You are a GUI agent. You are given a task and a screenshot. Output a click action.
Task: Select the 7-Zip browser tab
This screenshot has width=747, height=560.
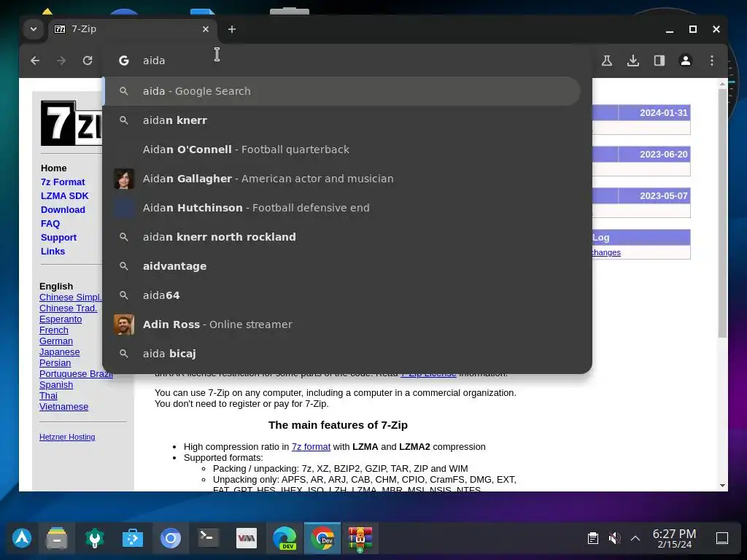click(x=133, y=29)
